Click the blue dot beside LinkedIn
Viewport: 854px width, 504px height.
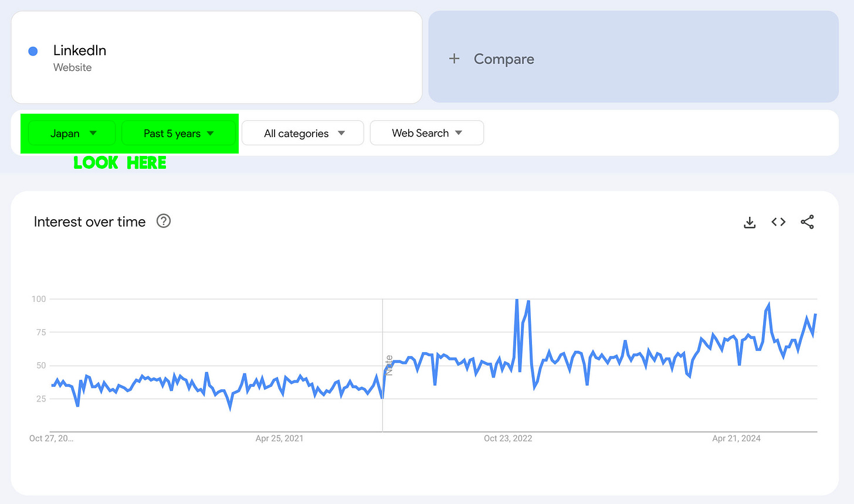33,51
